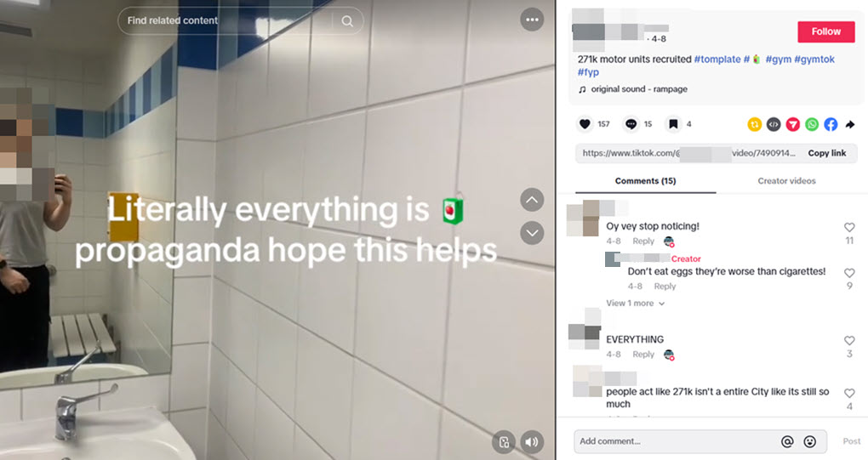868x460 pixels.
Task: Share video to Facebook
Action: click(x=831, y=124)
